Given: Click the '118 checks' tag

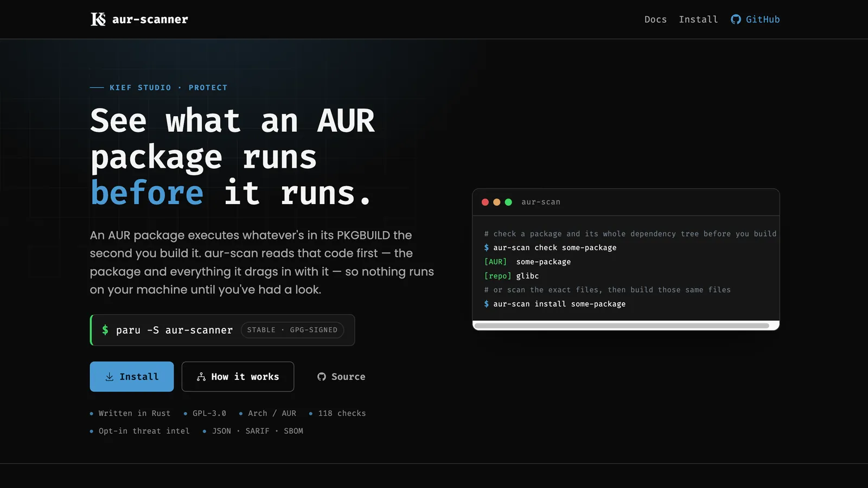Looking at the screenshot, I should [x=337, y=414].
